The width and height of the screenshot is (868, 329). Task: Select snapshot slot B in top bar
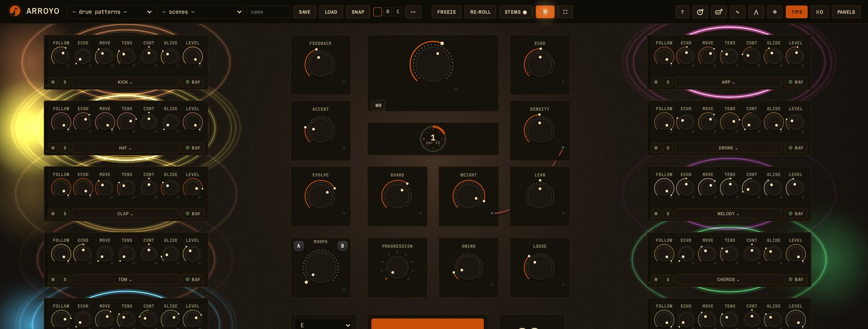[x=388, y=11]
